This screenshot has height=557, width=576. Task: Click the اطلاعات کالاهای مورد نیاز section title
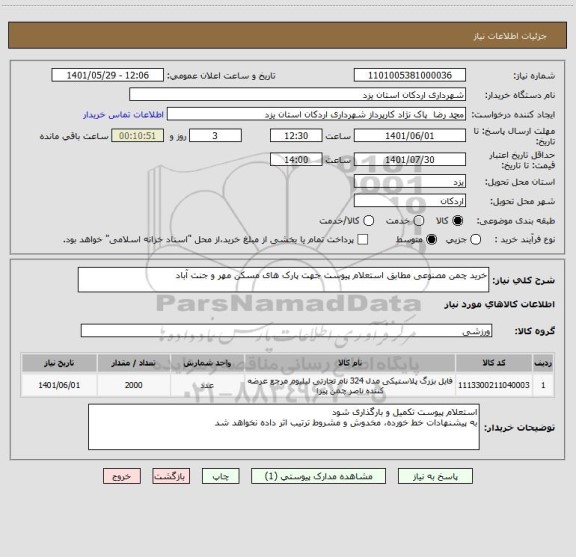(500, 304)
